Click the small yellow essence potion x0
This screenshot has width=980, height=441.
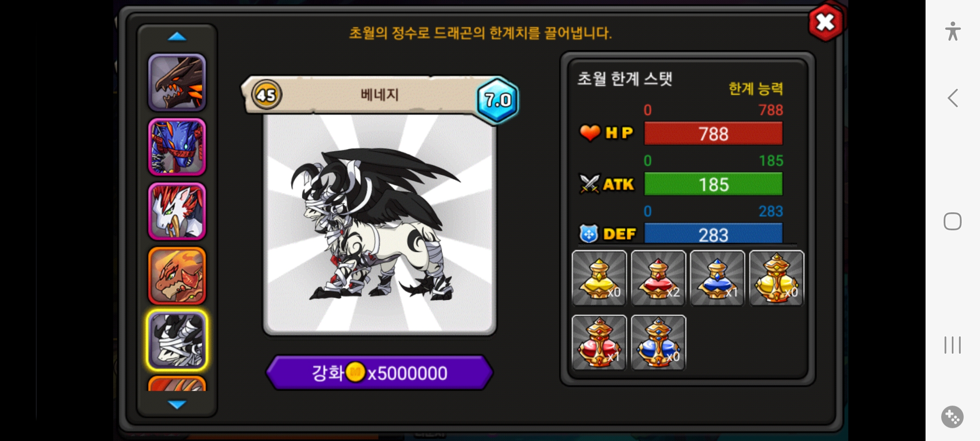[x=599, y=278]
